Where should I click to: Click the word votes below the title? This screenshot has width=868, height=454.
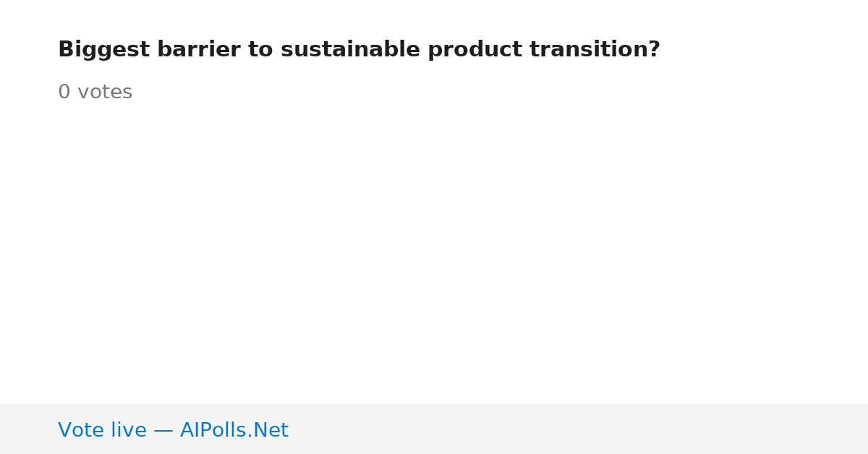click(105, 93)
